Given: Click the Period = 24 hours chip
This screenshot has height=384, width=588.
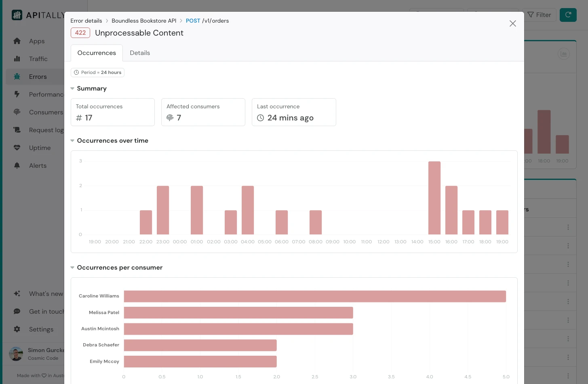Looking at the screenshot, I should pos(97,72).
